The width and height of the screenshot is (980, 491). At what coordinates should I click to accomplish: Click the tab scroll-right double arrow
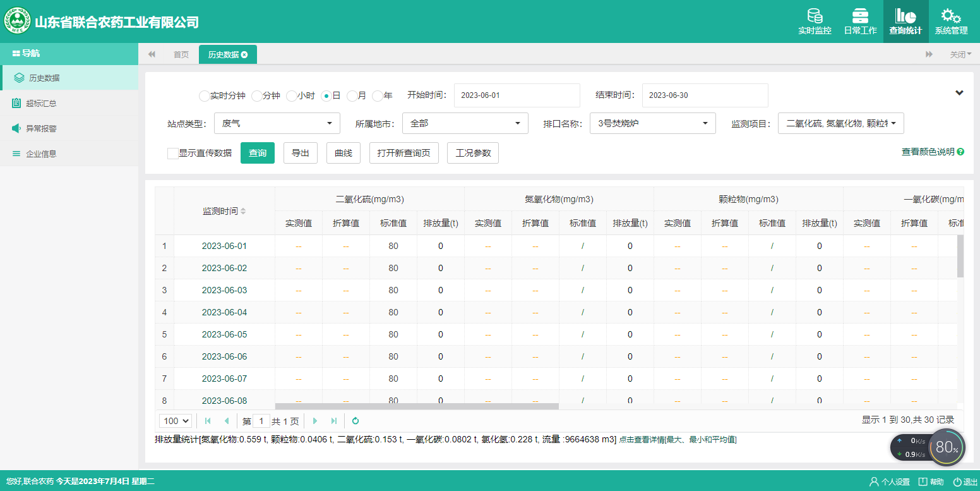[x=929, y=54]
